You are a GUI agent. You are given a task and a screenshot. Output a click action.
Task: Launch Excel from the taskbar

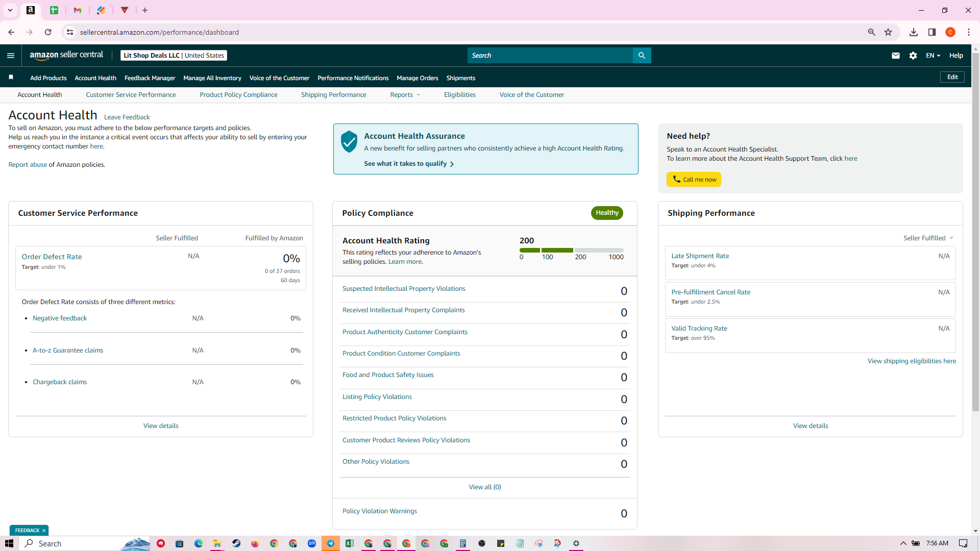point(350,543)
